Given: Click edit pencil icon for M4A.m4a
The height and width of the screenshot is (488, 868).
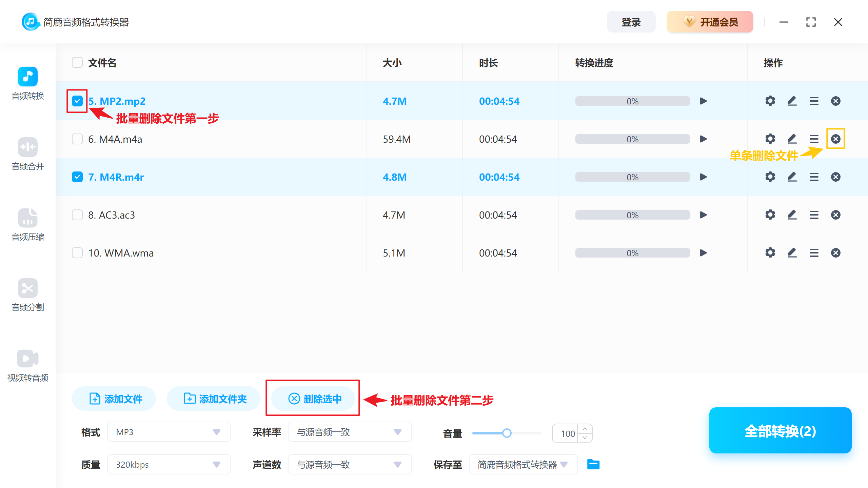Looking at the screenshot, I should pyautogui.click(x=792, y=139).
